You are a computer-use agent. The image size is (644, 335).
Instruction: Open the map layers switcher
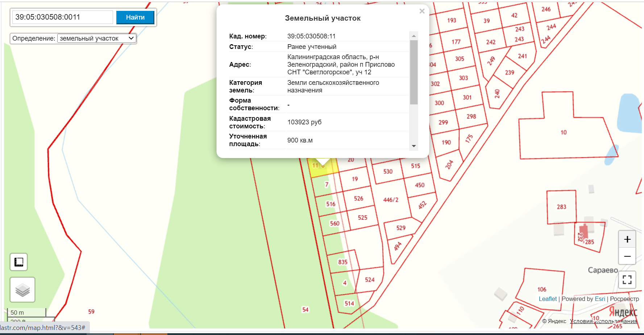point(22,290)
